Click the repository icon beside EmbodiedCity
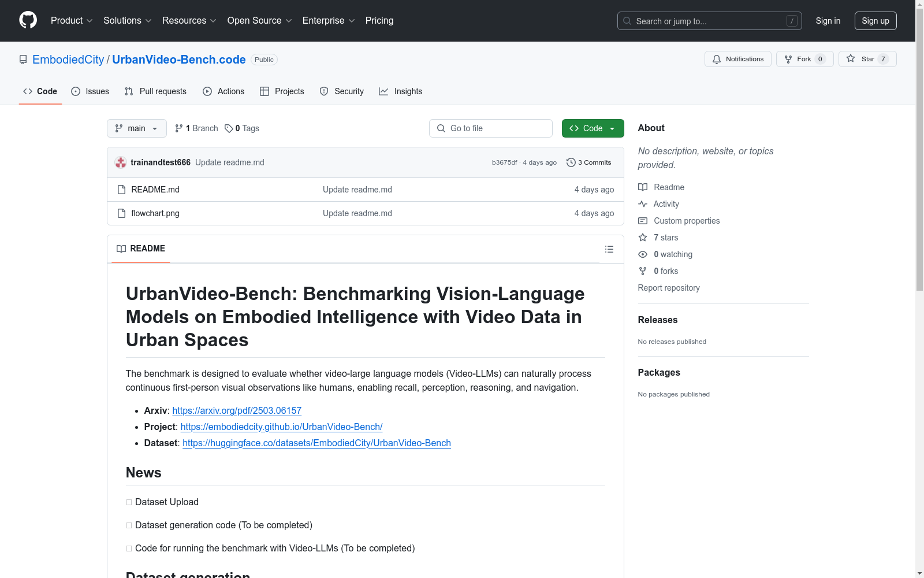This screenshot has width=924, height=578. pos(23,60)
